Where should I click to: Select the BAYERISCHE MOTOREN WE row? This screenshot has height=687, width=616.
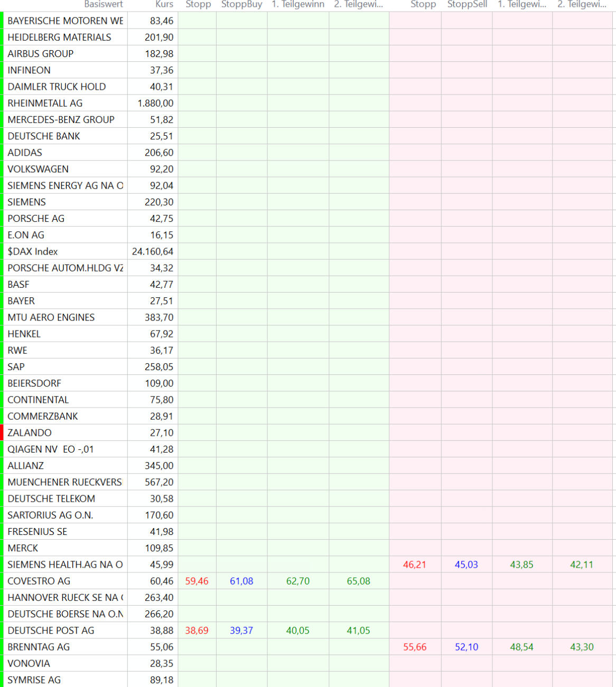point(65,21)
